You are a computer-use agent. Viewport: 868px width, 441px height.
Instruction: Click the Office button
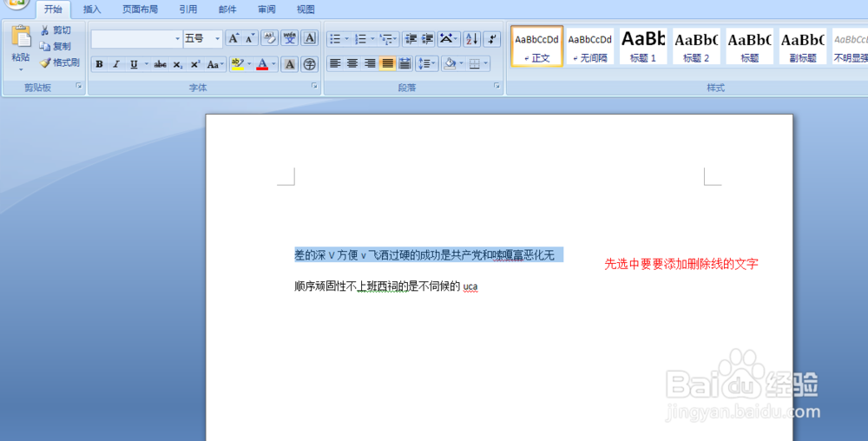click(x=16, y=3)
